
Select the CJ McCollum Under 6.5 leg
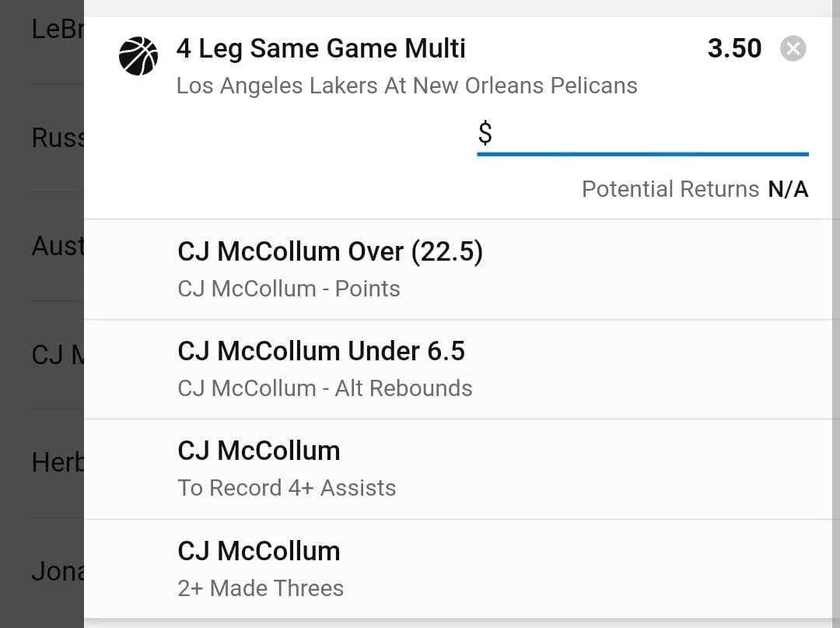click(x=320, y=351)
